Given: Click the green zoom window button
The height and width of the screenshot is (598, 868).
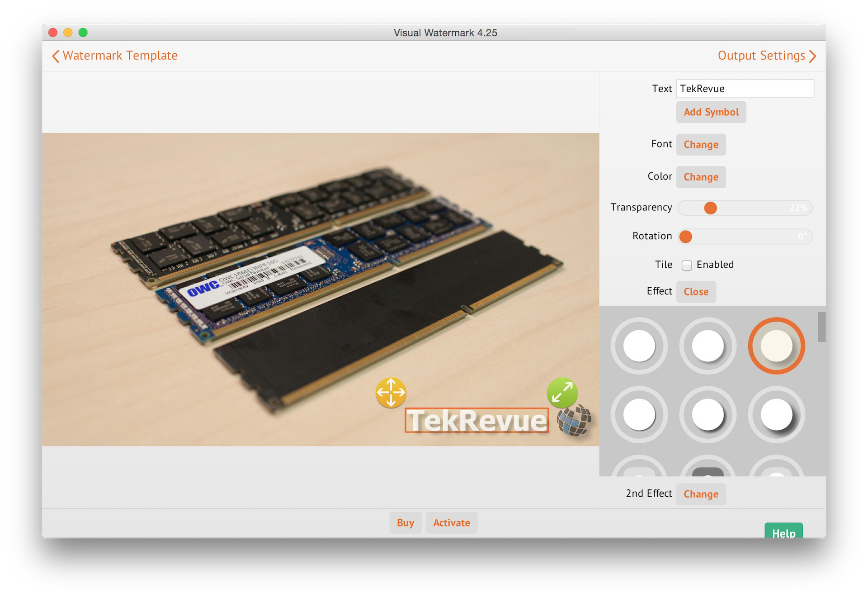Looking at the screenshot, I should (83, 33).
